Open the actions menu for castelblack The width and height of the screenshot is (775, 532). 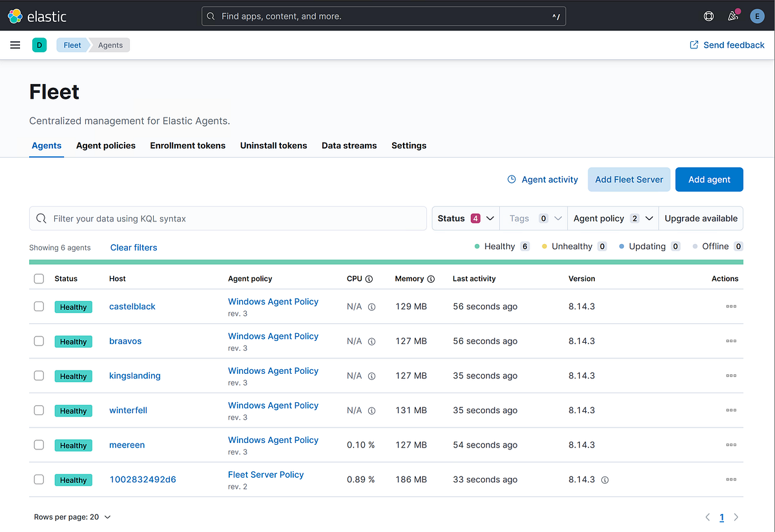tap(730, 307)
